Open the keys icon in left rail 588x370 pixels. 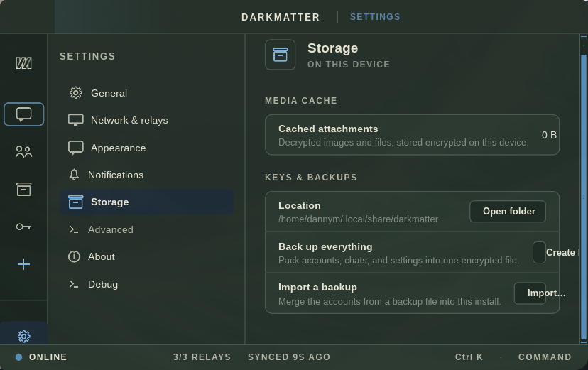point(23,227)
